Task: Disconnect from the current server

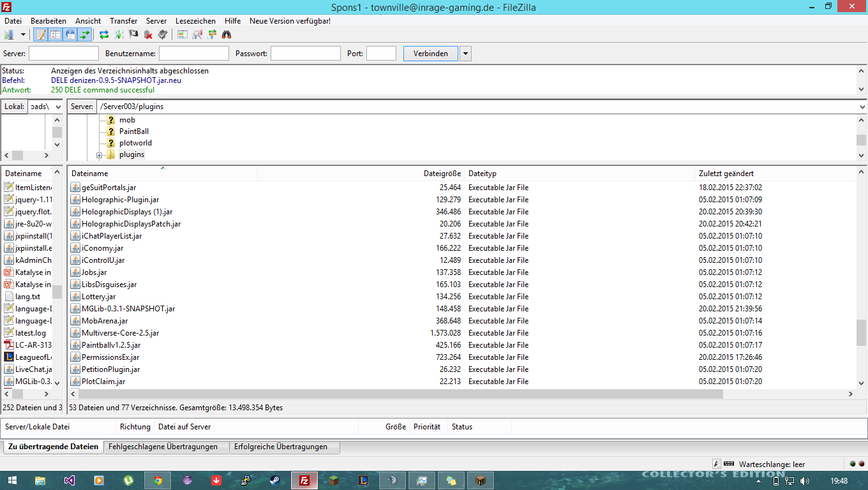Action: (148, 34)
